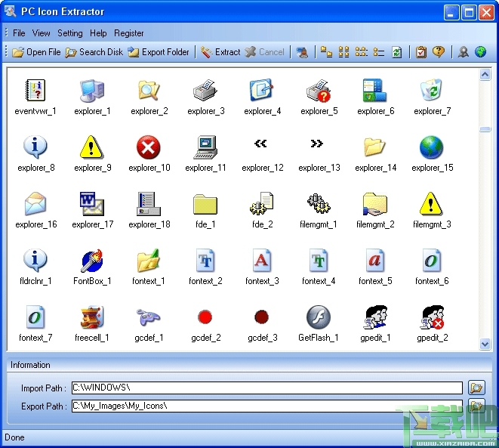Switch to list view in toolbar
This screenshot has height=448, width=499.
click(x=361, y=51)
